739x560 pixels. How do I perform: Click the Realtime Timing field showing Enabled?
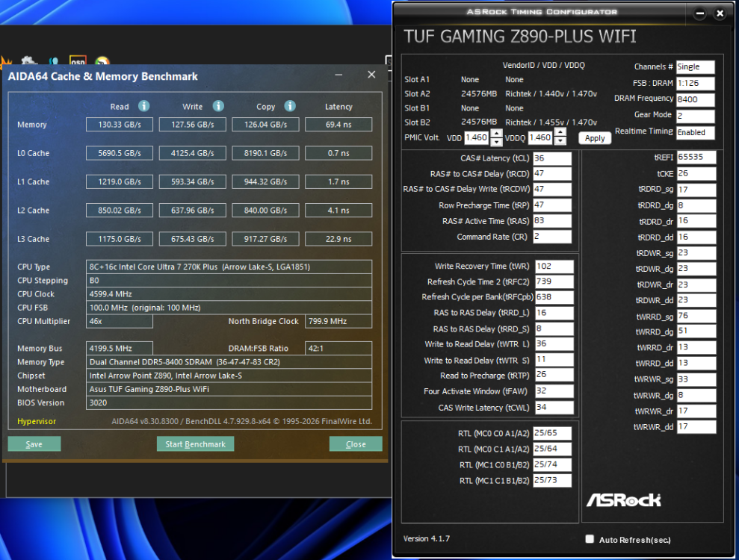696,132
